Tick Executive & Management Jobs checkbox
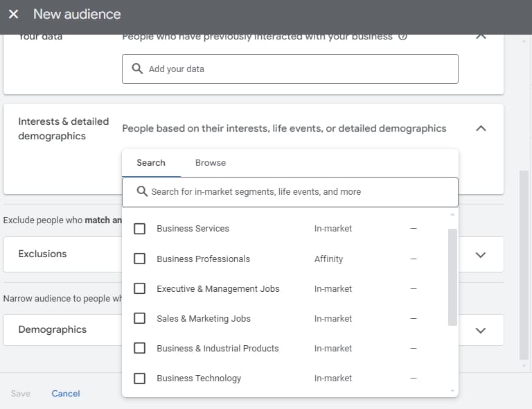Image resolution: width=532 pixels, height=409 pixels. point(139,288)
